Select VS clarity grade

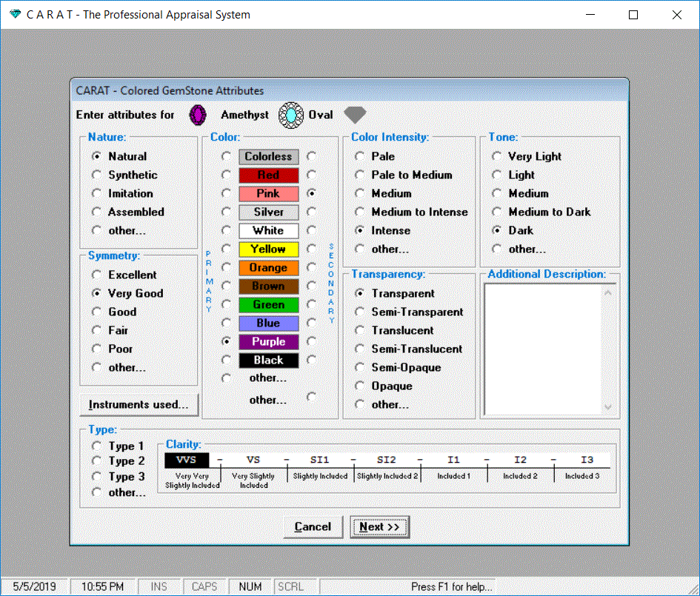[253, 460]
